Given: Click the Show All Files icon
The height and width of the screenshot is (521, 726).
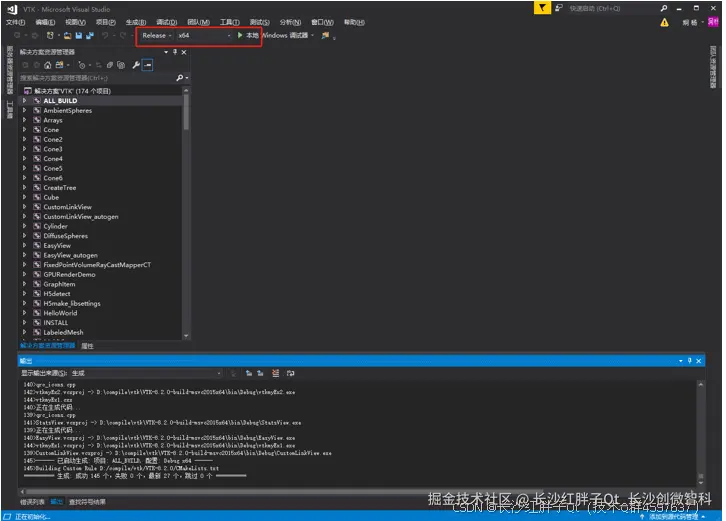Looking at the screenshot, I should point(121,65).
